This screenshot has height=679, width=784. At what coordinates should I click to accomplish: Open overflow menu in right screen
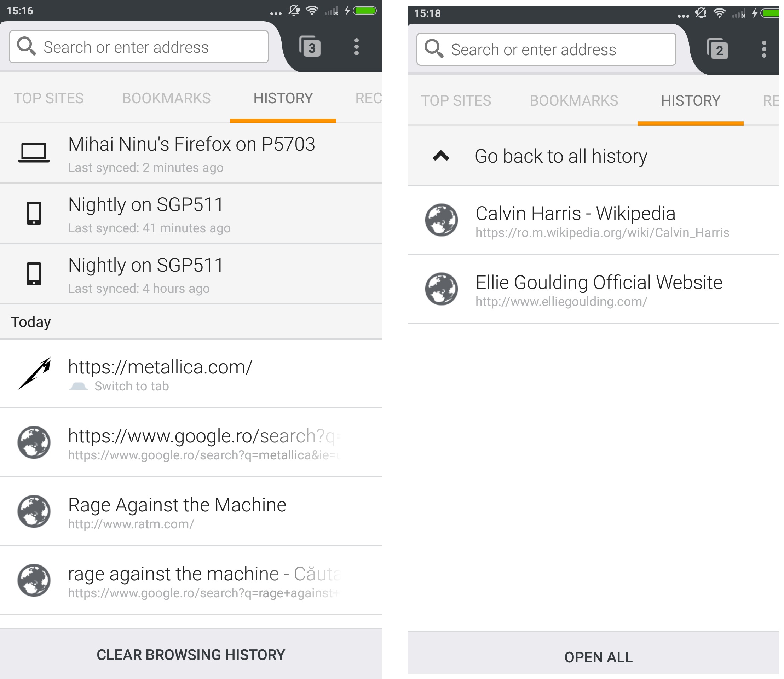(x=764, y=49)
